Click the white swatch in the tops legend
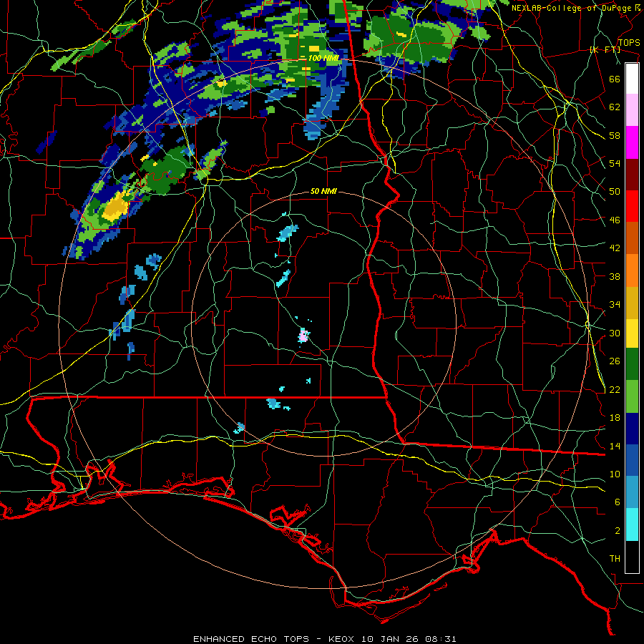 [x=632, y=79]
